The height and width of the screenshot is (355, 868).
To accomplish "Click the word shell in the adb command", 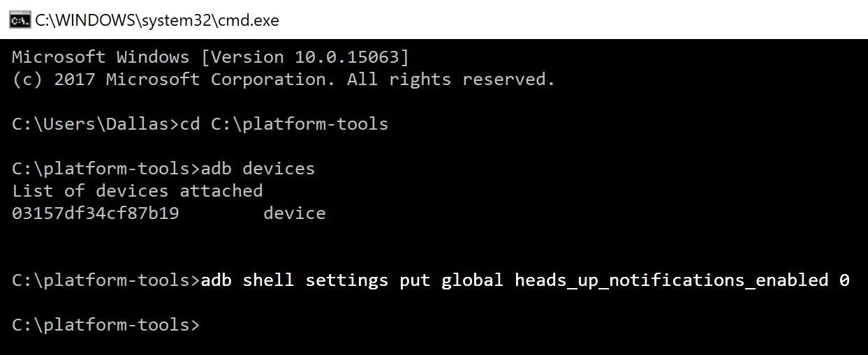I will [x=268, y=280].
